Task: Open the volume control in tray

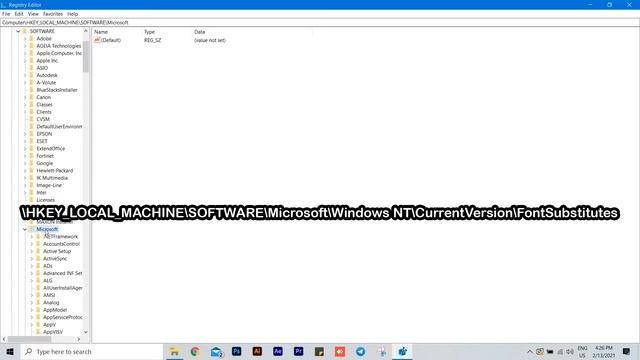Action: 570,351
